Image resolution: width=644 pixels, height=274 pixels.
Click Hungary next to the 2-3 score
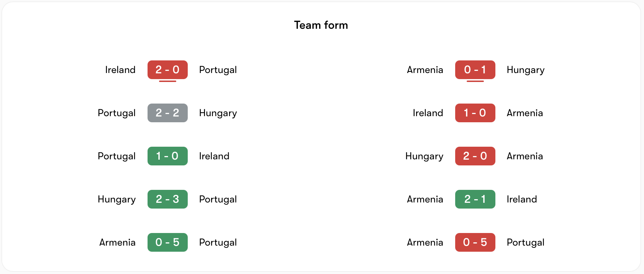click(117, 199)
